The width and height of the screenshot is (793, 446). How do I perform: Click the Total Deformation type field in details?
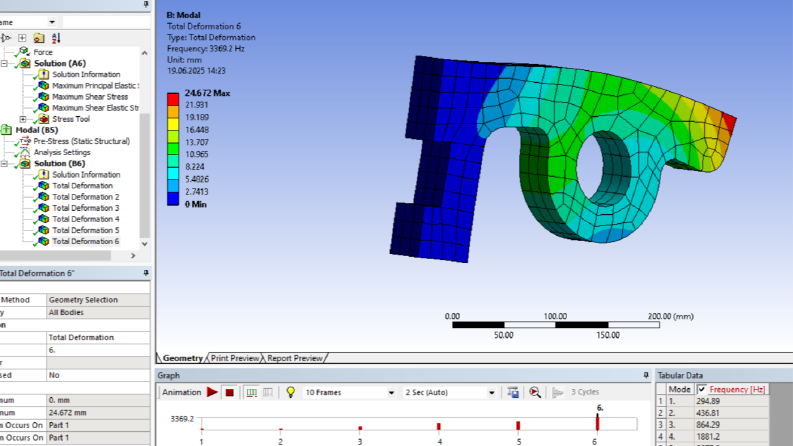98,337
